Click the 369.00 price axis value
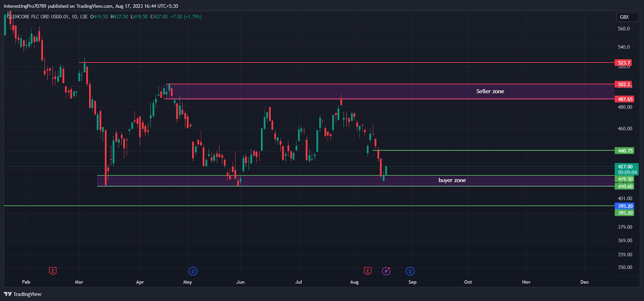The width and height of the screenshot is (644, 301). click(625, 241)
